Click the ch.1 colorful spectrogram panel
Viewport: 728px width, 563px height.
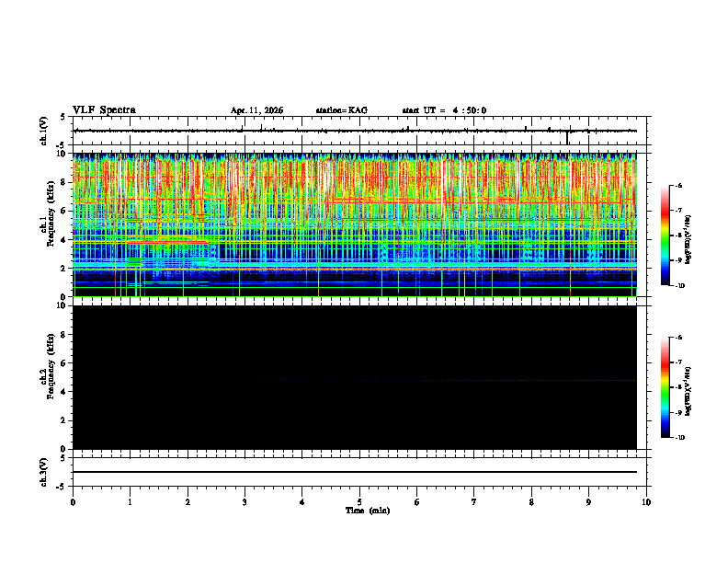click(x=355, y=224)
